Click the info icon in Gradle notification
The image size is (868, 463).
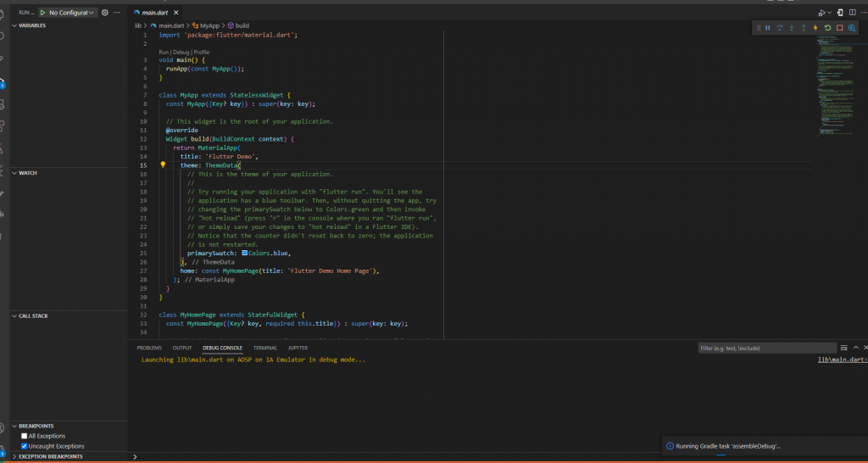pyautogui.click(x=670, y=446)
